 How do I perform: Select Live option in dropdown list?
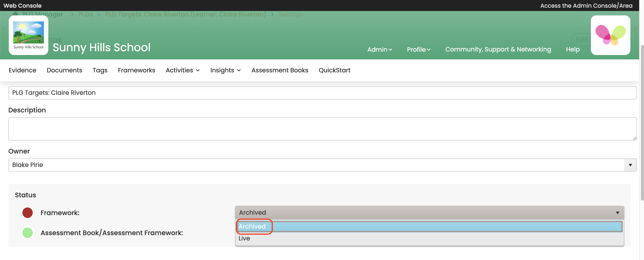(244, 238)
